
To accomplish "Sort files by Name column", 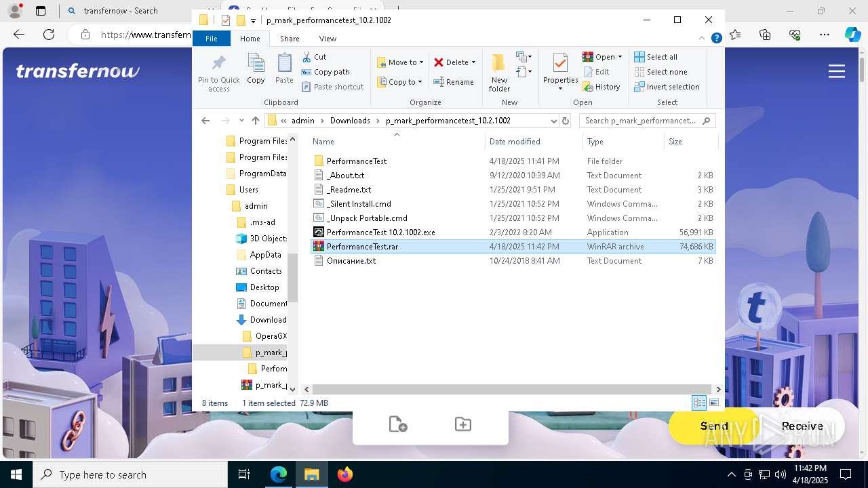I will (x=397, y=142).
